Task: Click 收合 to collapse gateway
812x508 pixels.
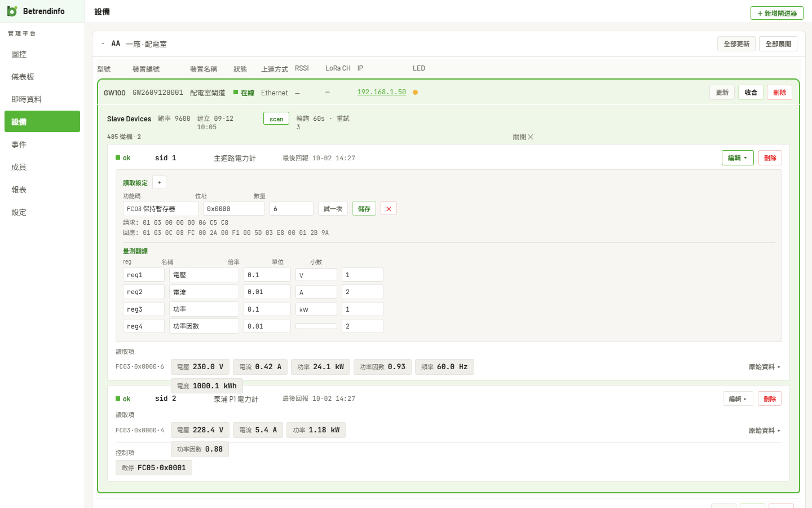Action: (751, 93)
